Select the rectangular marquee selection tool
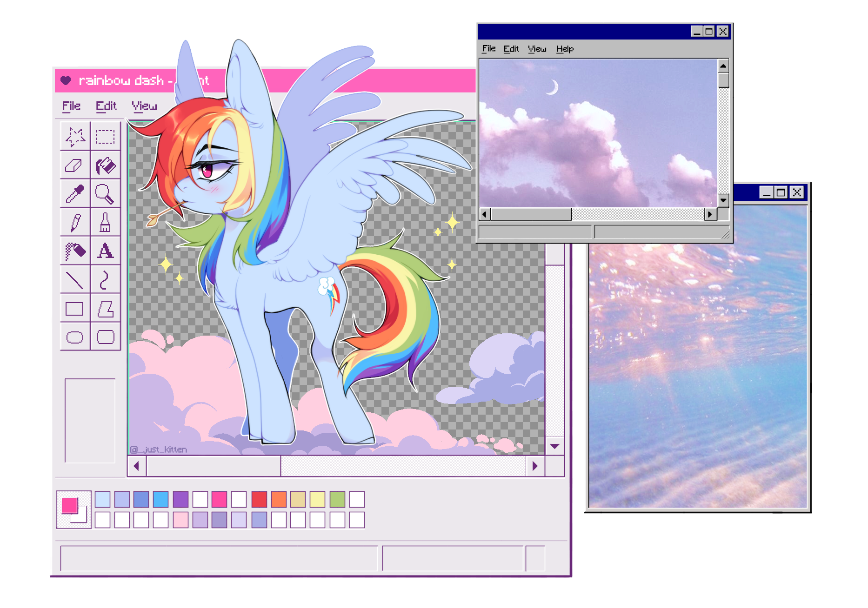 (x=105, y=136)
